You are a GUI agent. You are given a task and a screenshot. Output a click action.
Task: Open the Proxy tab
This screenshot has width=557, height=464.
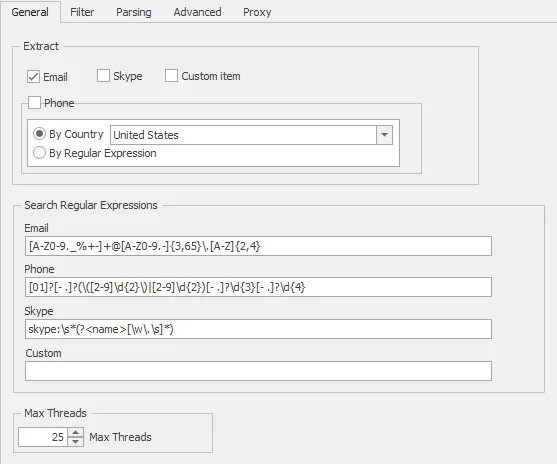[257, 12]
